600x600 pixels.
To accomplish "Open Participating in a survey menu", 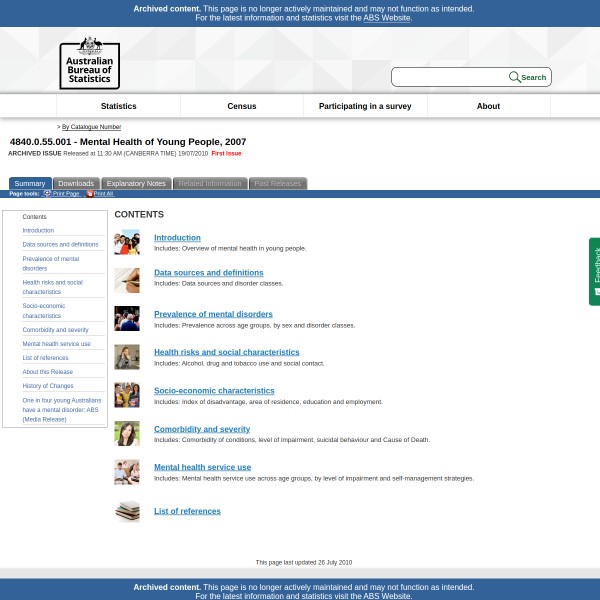I will coord(365,106).
